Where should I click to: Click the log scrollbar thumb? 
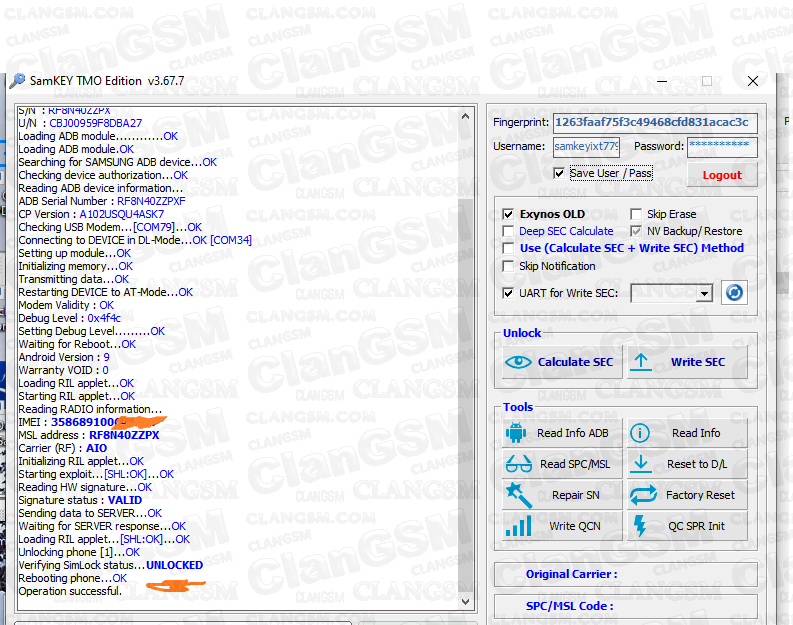click(x=465, y=394)
